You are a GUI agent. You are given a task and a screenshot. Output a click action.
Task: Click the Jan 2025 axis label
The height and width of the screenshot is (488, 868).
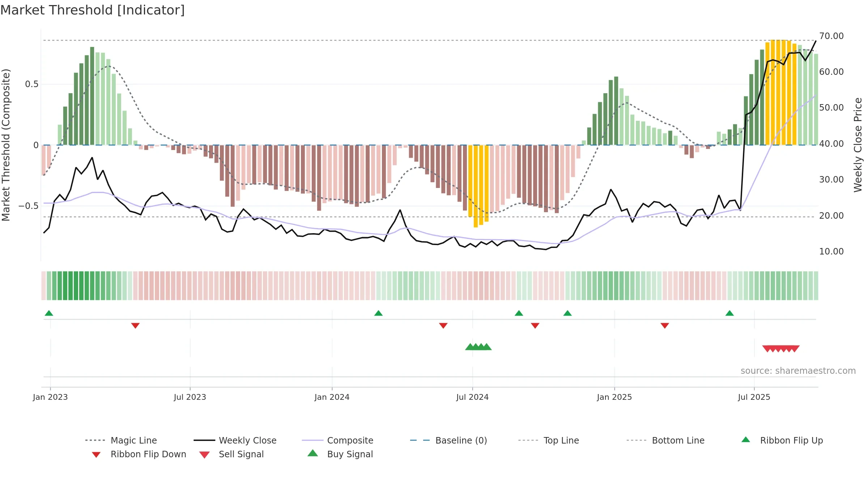[614, 397]
